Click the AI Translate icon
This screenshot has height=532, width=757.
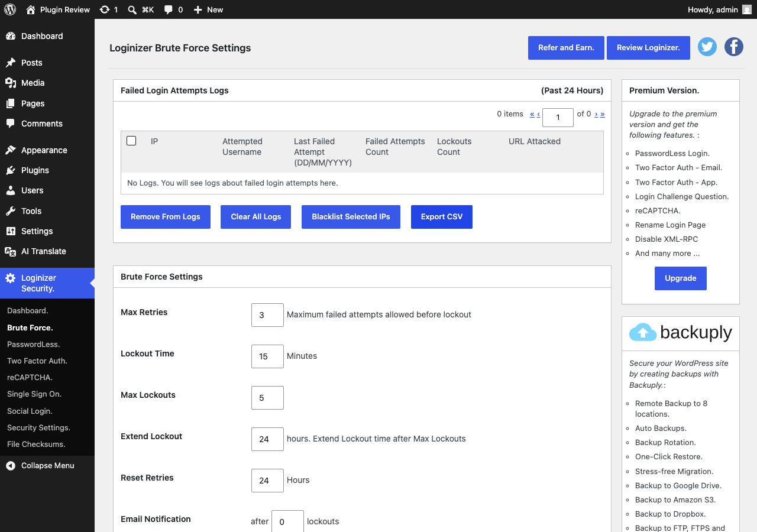click(11, 251)
